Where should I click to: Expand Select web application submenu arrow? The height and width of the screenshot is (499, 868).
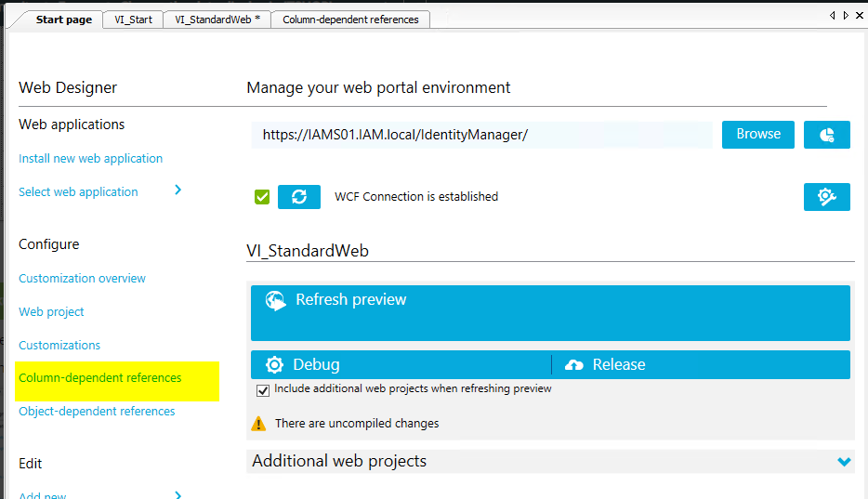(178, 190)
